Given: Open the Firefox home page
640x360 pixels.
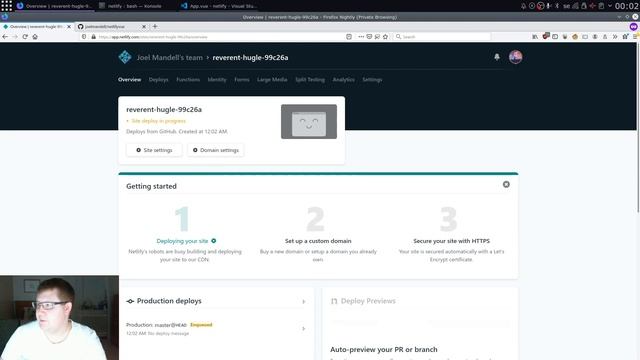Looking at the screenshot, I should (x=35, y=37).
